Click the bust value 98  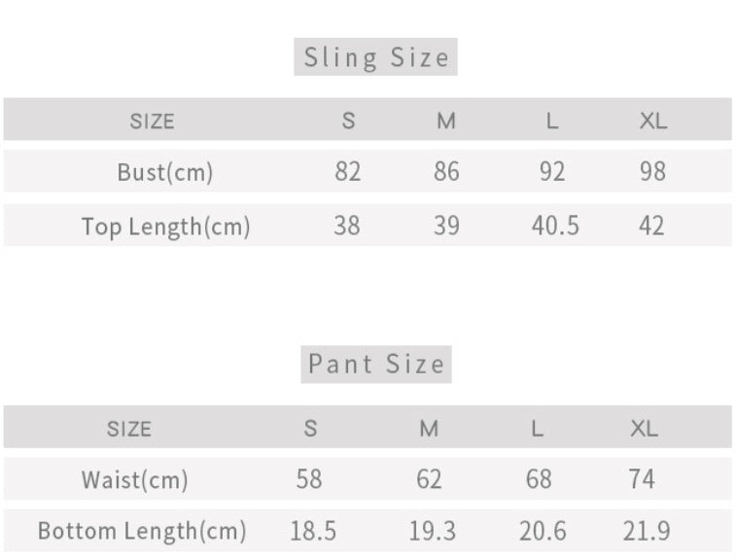pyautogui.click(x=653, y=172)
